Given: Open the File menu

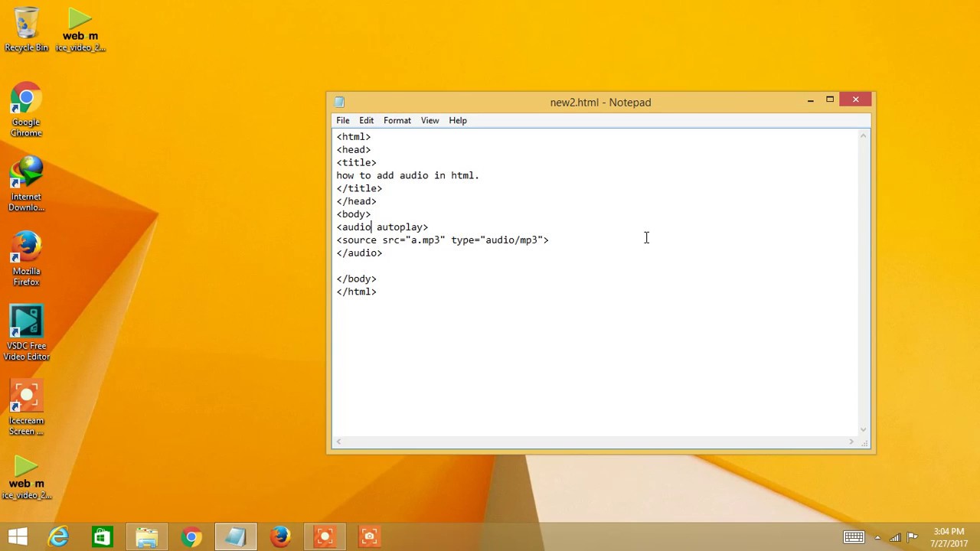Looking at the screenshot, I should point(343,120).
